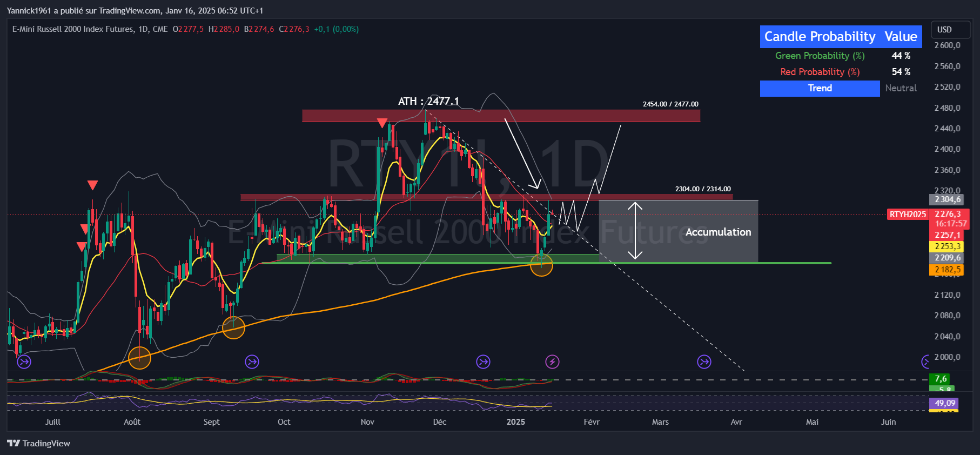The height and width of the screenshot is (455, 980).
Task: Click the 2 000,0 price axis label
Action: (948, 357)
